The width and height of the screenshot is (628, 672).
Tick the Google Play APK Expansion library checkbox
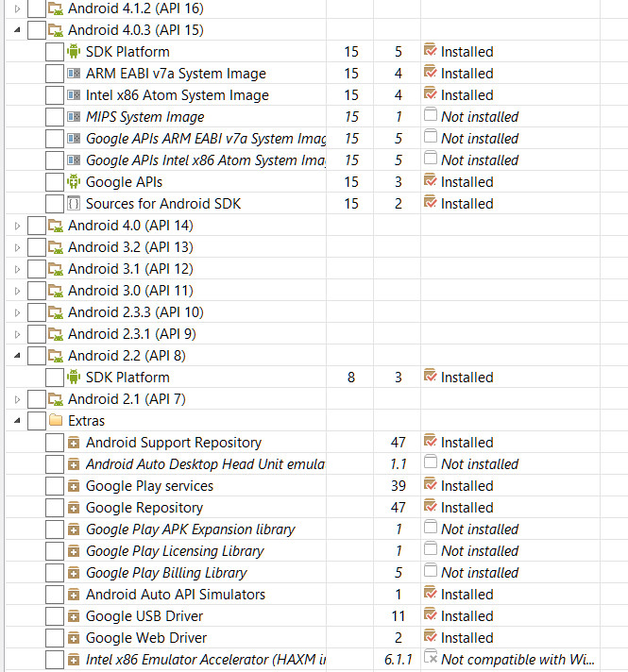pyautogui.click(x=55, y=529)
